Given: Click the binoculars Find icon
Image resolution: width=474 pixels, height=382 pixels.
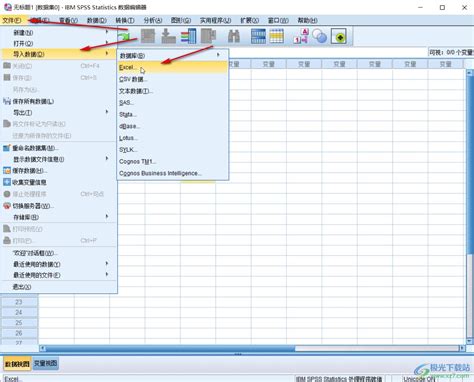Looking at the screenshot, I should (234, 36).
